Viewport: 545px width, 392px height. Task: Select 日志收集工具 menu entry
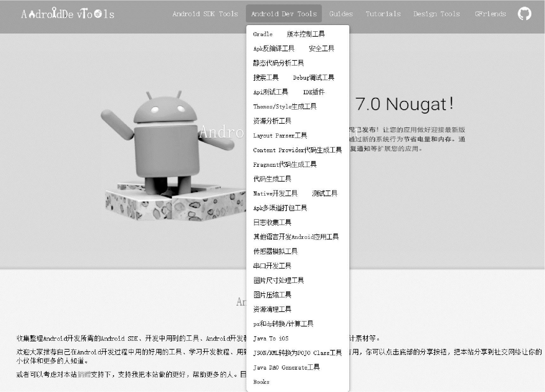tap(272, 223)
